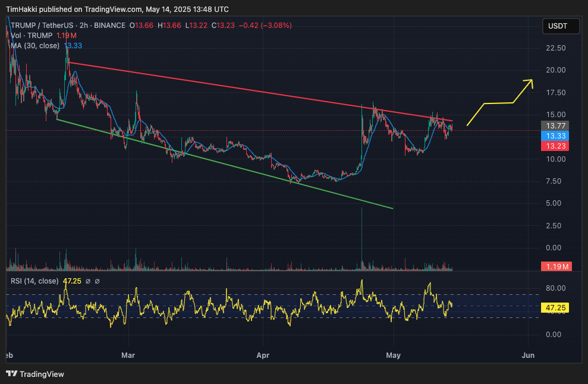Click the 1.19 M volume legend value
The height and width of the screenshot is (384, 588).
click(67, 36)
